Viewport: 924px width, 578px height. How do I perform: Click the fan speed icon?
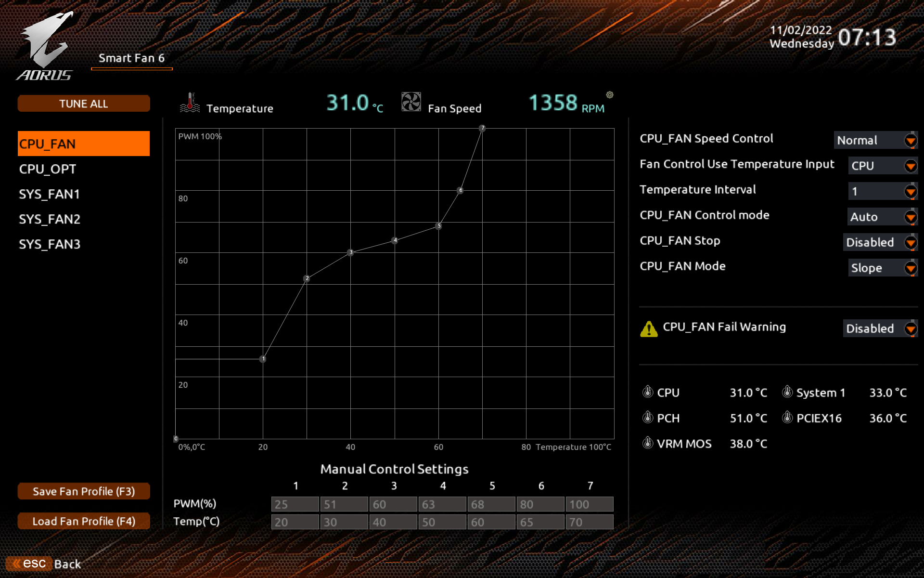pyautogui.click(x=411, y=102)
